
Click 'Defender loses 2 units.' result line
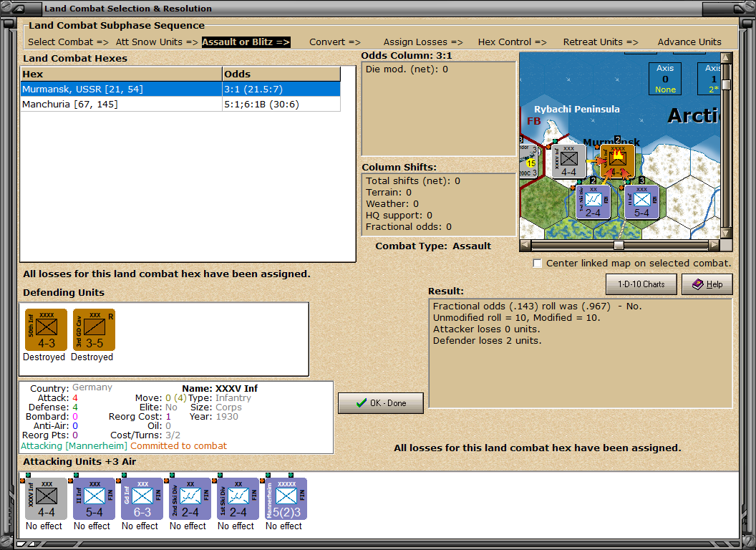[487, 341]
